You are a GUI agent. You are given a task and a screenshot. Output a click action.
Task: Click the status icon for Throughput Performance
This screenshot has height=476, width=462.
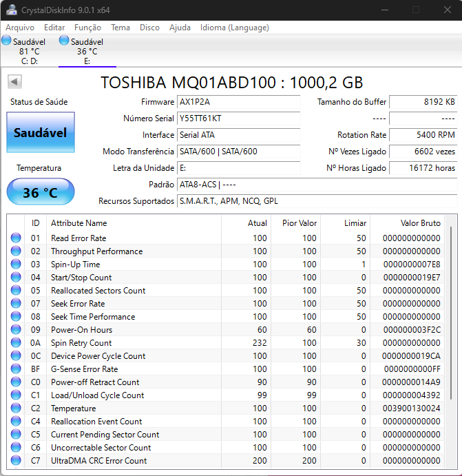click(x=16, y=251)
